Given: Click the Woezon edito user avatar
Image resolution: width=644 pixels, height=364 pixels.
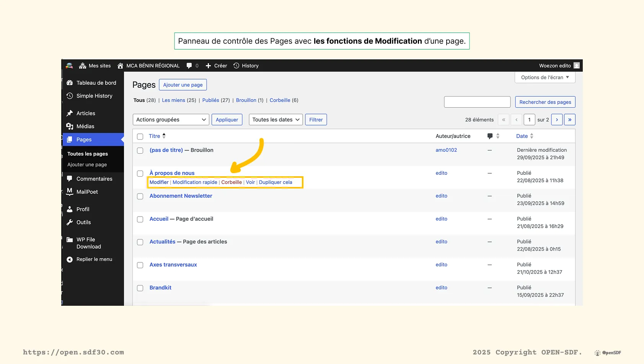Looking at the screenshot, I should click(577, 66).
